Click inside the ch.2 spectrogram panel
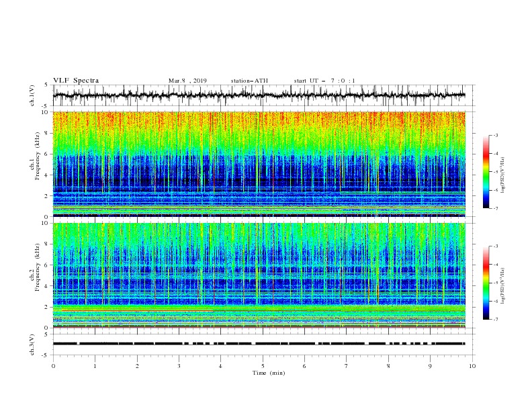Image resolution: width=532 pixels, height=411 pixels. [x=259, y=275]
